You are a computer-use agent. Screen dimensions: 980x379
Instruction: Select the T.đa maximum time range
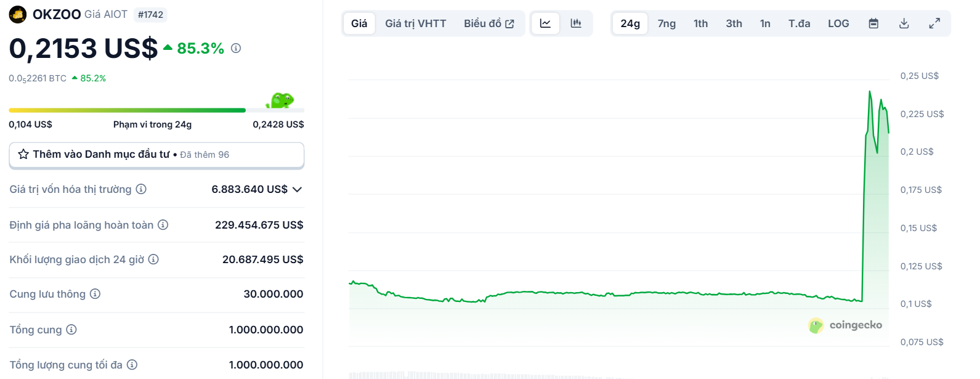[799, 23]
